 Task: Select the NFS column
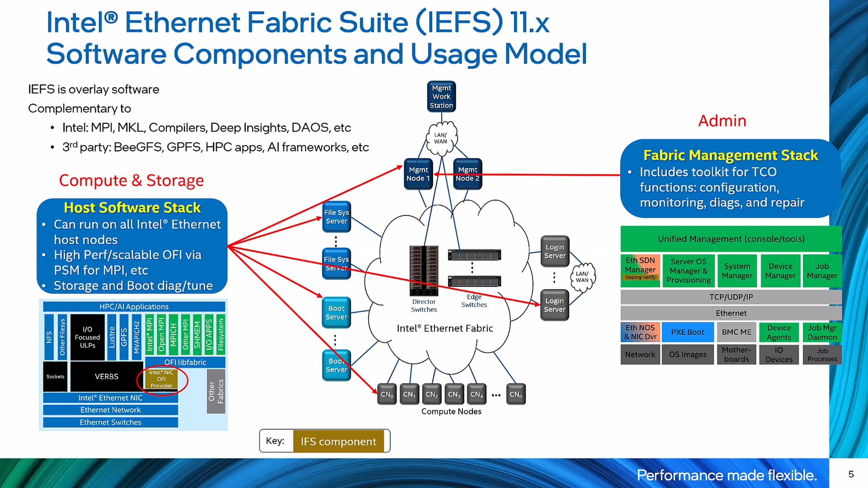coord(49,337)
